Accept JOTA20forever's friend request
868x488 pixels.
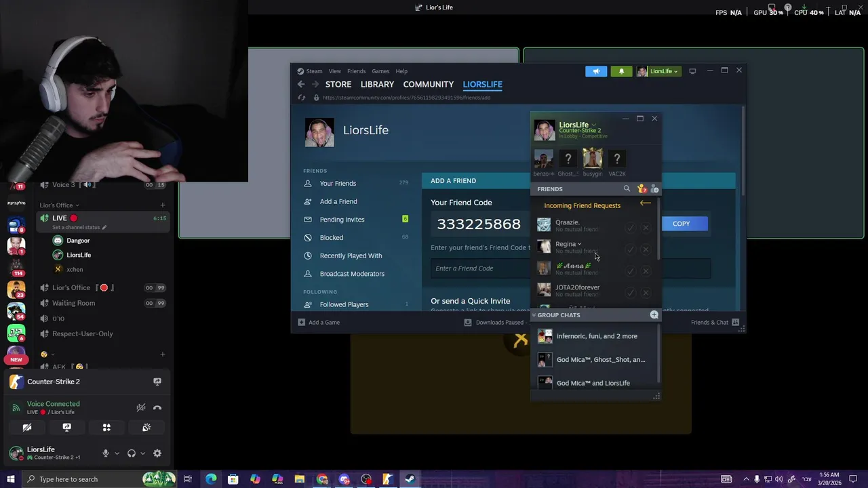coord(630,293)
